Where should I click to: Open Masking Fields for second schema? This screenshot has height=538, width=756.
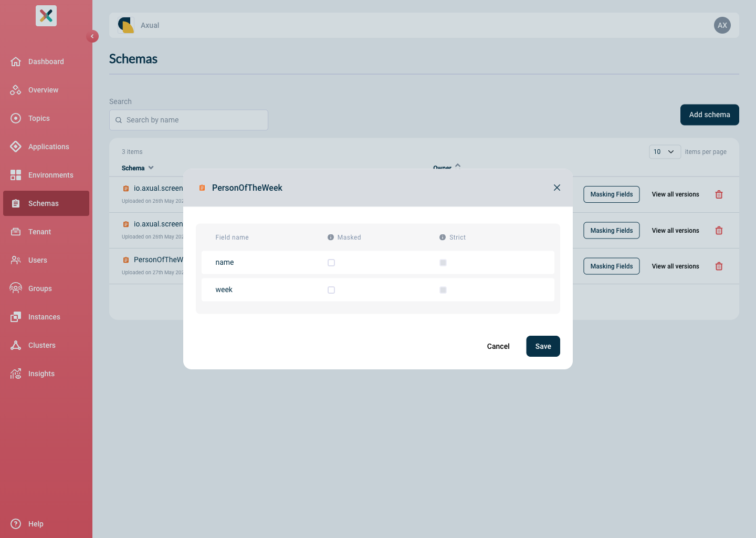[612, 231]
